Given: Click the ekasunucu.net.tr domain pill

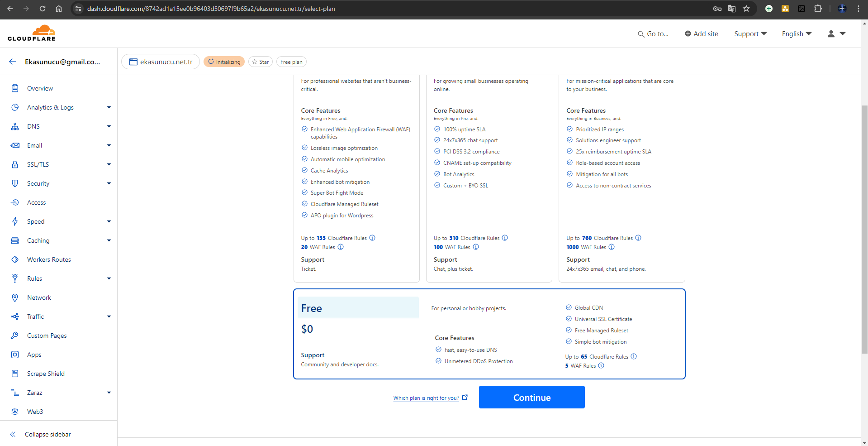Looking at the screenshot, I should [161, 62].
